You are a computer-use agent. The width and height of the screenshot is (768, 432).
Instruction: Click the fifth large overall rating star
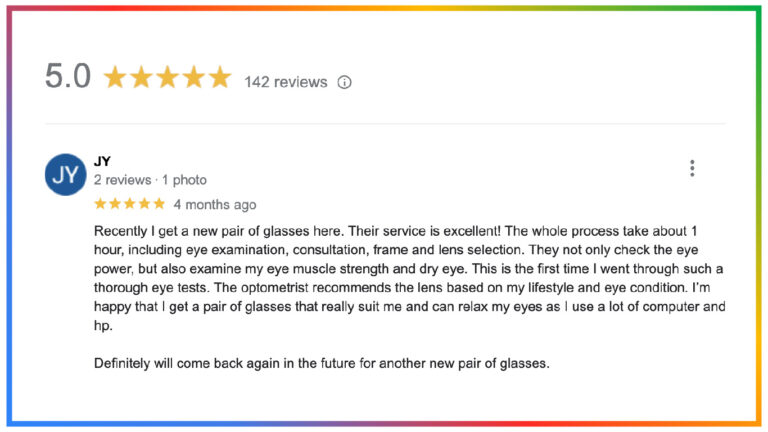click(x=219, y=78)
